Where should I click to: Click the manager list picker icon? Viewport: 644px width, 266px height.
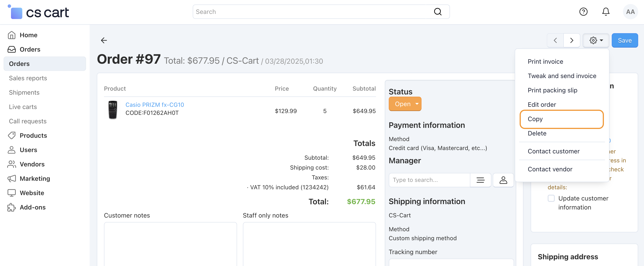click(x=480, y=180)
